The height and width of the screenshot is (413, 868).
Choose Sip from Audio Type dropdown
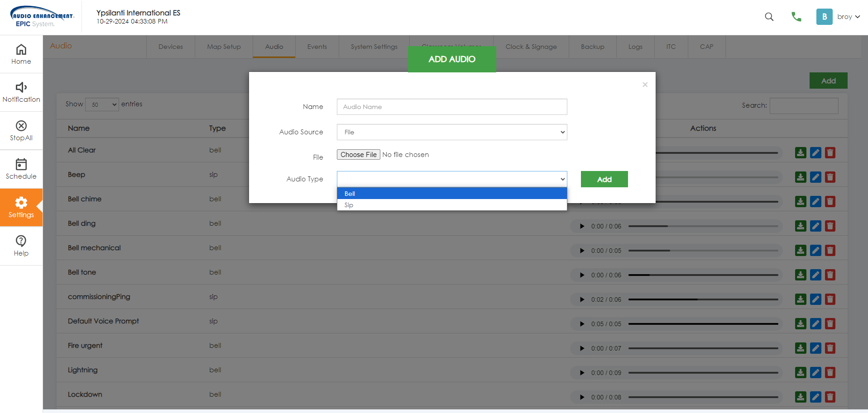click(451, 205)
